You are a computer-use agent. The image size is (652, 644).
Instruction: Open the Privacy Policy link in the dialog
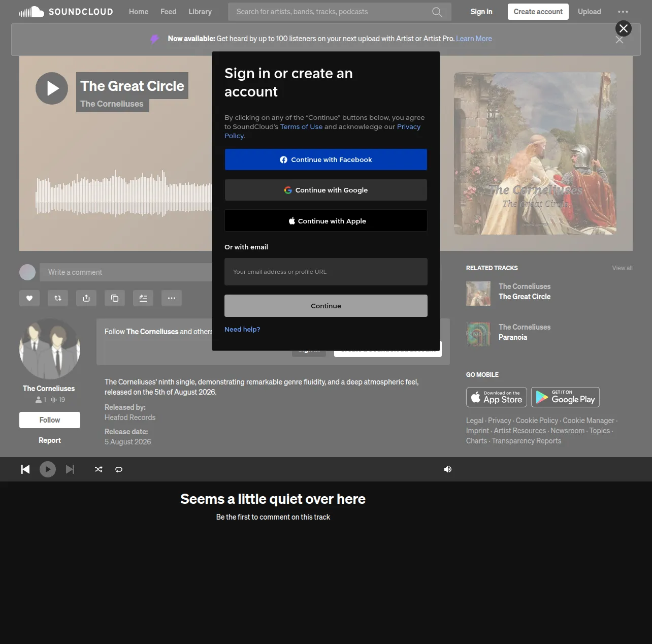pyautogui.click(x=409, y=126)
